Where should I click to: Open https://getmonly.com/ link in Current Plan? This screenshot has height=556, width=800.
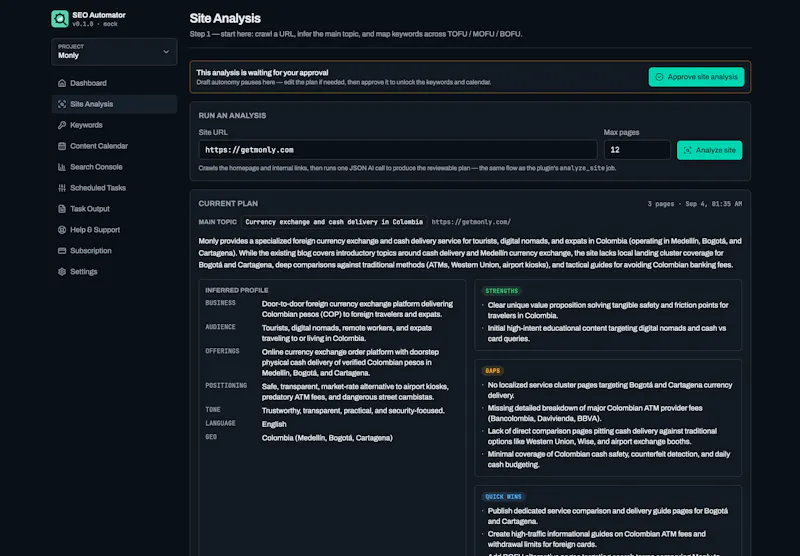point(471,222)
